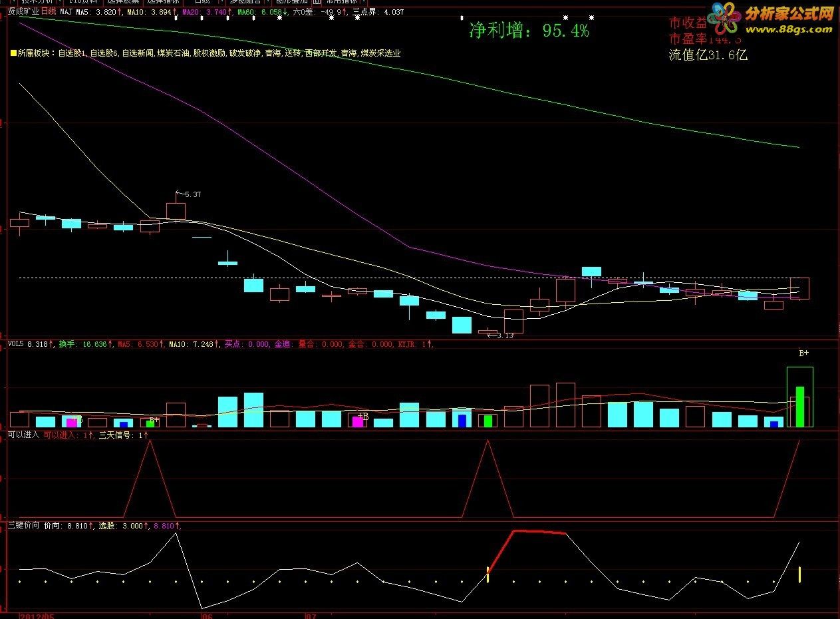Viewport: 840px width, 619px height.
Task: Open the 技术分析 dropdown in top toolbar
Action: coord(41,2)
